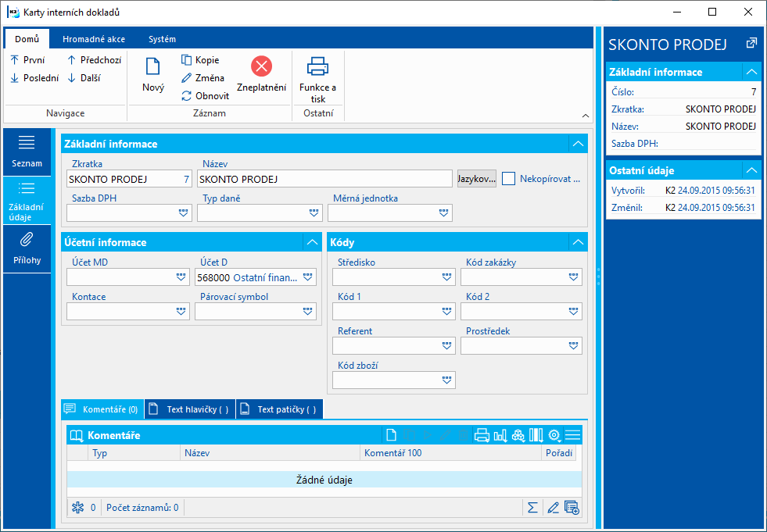Click pencil edit icon in comments footer
This screenshot has height=532, width=767.
click(x=553, y=508)
